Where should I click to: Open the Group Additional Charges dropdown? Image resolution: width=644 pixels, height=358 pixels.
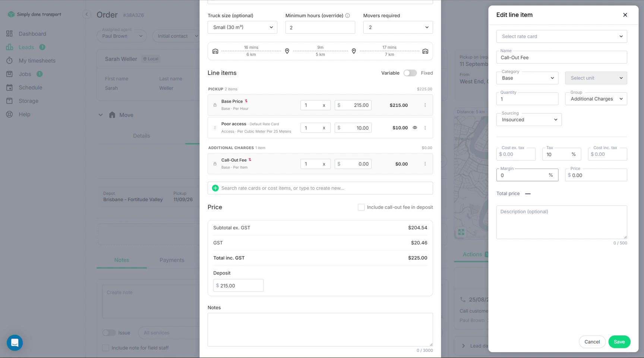point(596,99)
